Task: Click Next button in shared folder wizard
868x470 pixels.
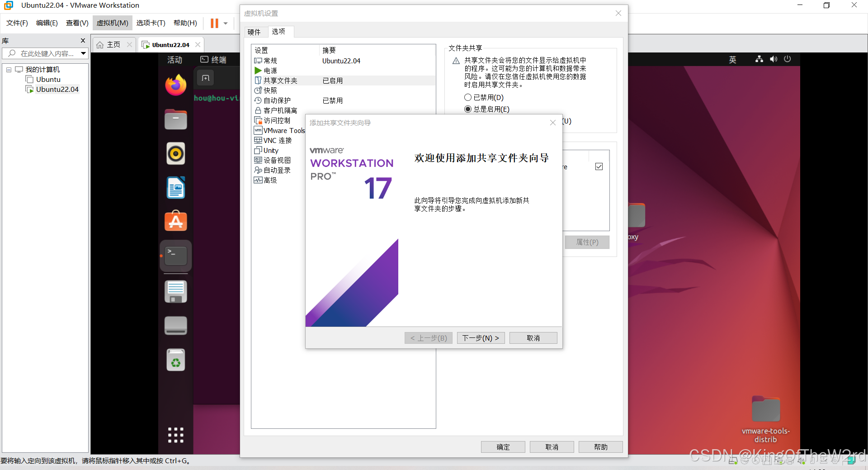Action: click(x=481, y=338)
